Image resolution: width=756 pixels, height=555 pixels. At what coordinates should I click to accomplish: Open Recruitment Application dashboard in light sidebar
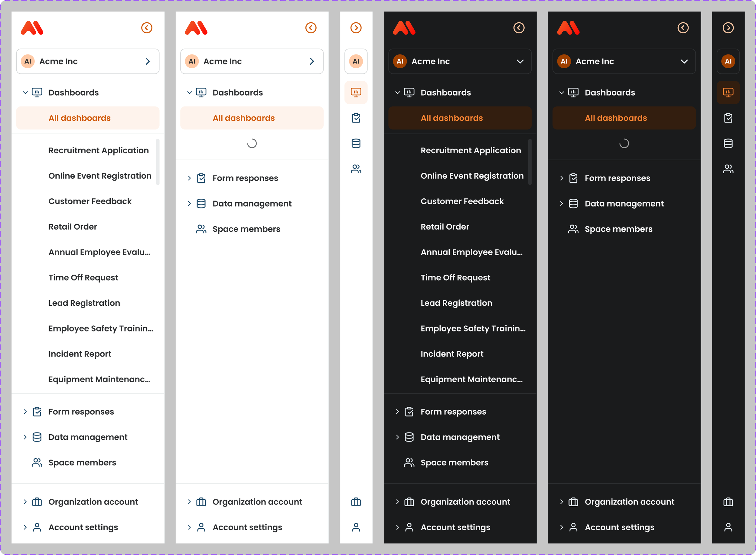pos(98,150)
